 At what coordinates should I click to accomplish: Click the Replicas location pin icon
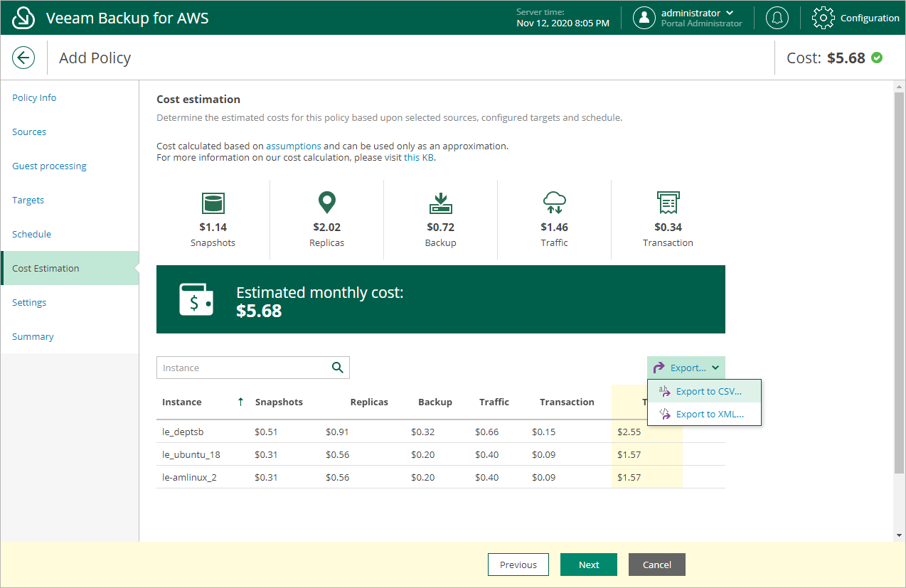pos(326,203)
